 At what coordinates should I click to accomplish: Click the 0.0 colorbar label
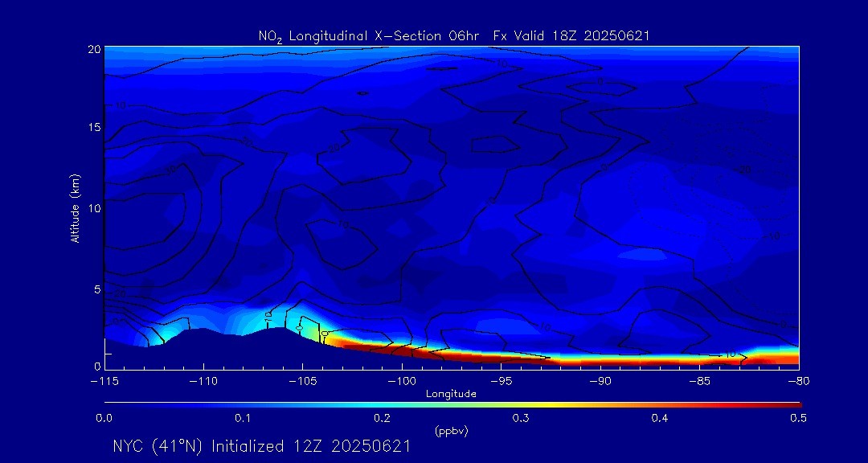pos(104,419)
